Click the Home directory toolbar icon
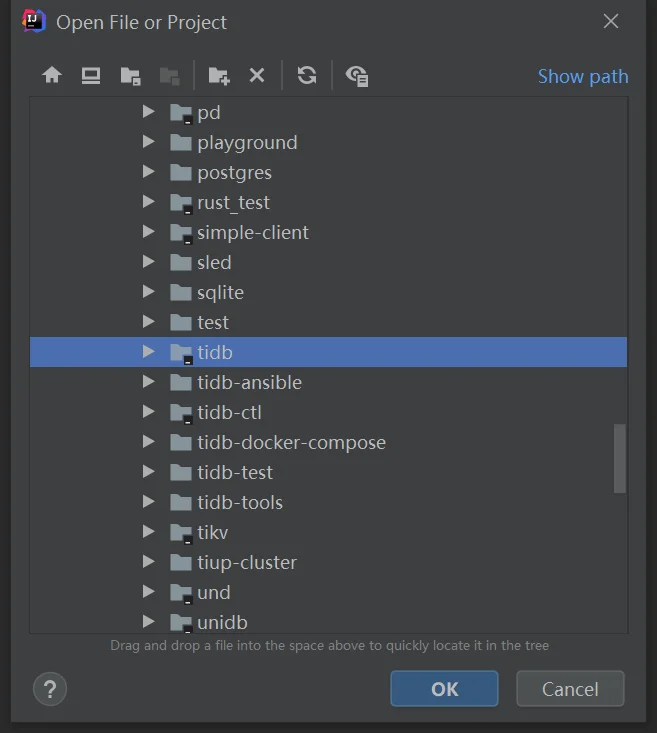This screenshot has width=657, height=733. (52, 75)
